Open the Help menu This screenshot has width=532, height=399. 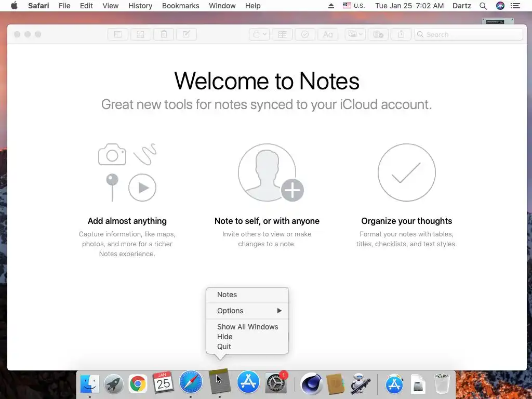[253, 6]
